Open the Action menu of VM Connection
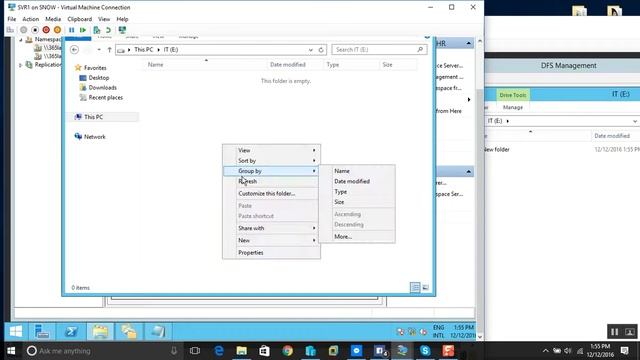Image resolution: width=640 pixels, height=360 pixels. 31,19
